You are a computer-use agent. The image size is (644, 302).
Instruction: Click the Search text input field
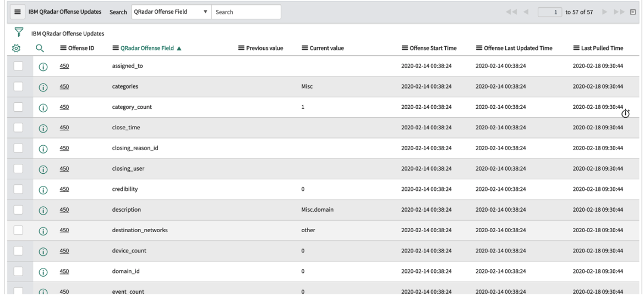click(x=246, y=12)
